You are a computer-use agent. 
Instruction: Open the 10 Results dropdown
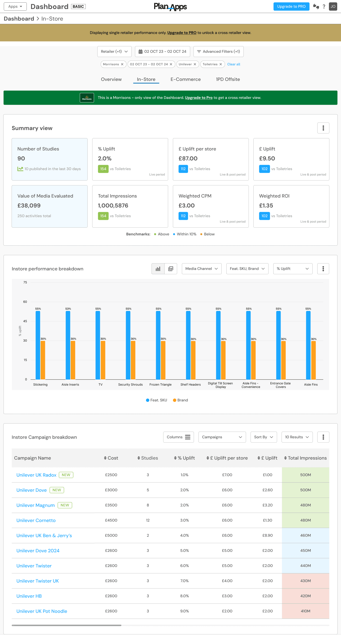coord(297,437)
